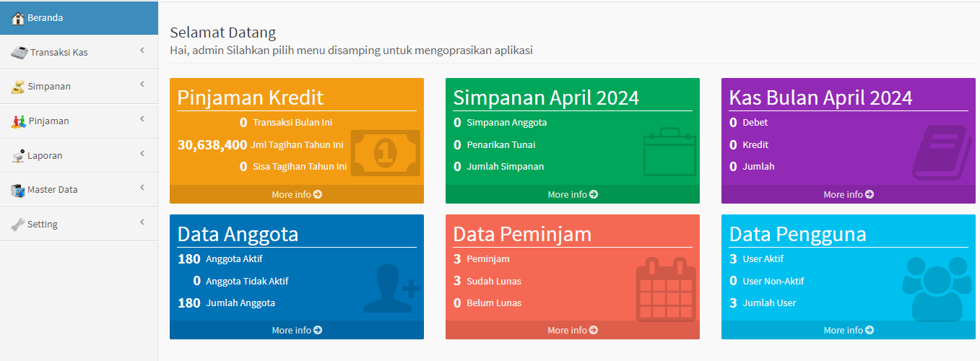Viewport: 980px width, 361px height.
Task: Click the Data Anggota card title
Action: (238, 234)
